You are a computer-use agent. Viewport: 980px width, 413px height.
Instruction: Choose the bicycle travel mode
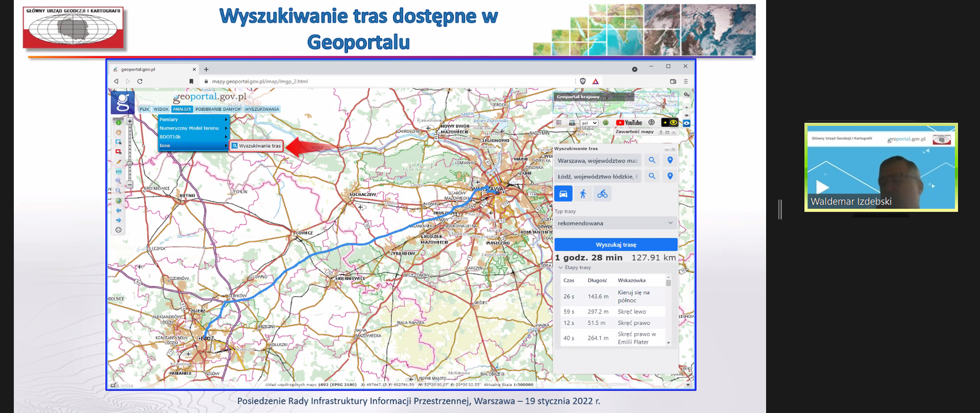coord(602,194)
